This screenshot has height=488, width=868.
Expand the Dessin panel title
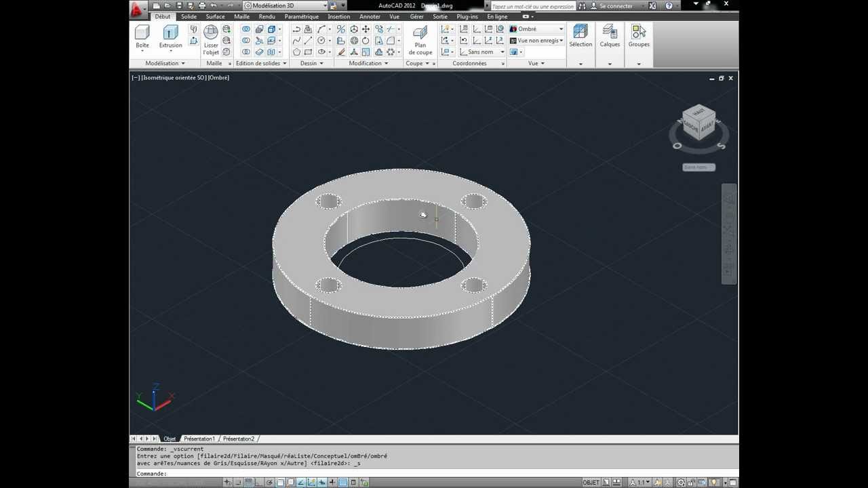click(x=312, y=63)
